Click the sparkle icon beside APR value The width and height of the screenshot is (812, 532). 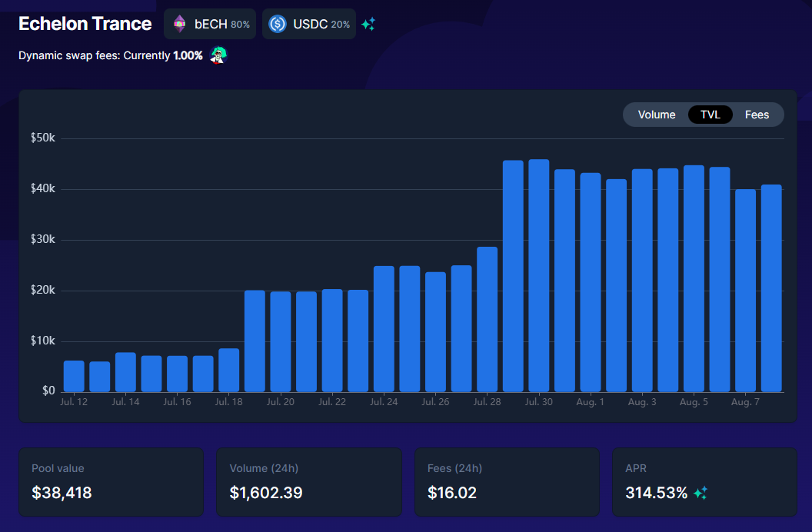tap(701, 493)
